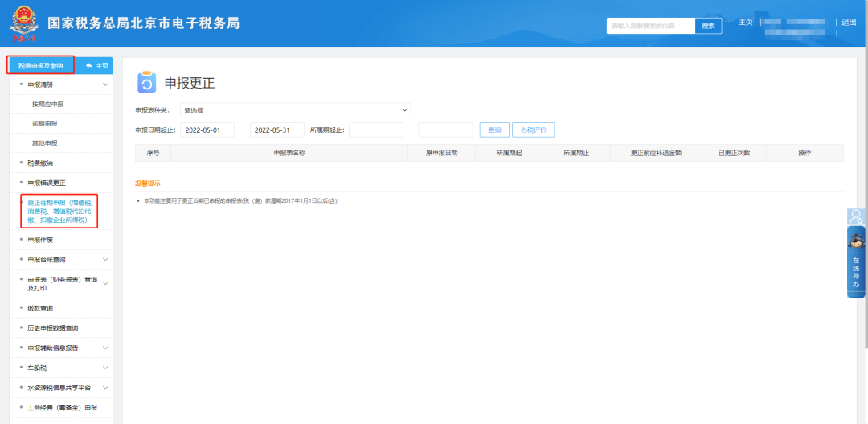This screenshot has width=868, height=424.
Task: Expand 申报表（财务报表）查询及打印 chevron
Action: pos(105,284)
